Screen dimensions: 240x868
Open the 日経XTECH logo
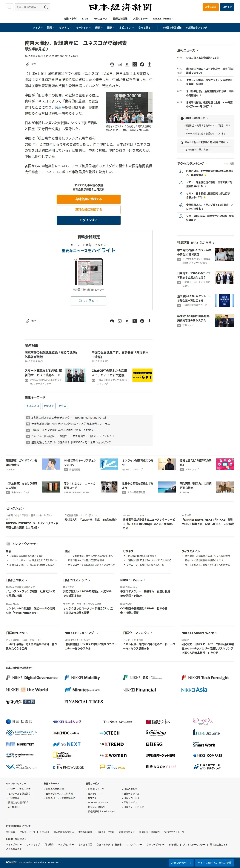110,733
